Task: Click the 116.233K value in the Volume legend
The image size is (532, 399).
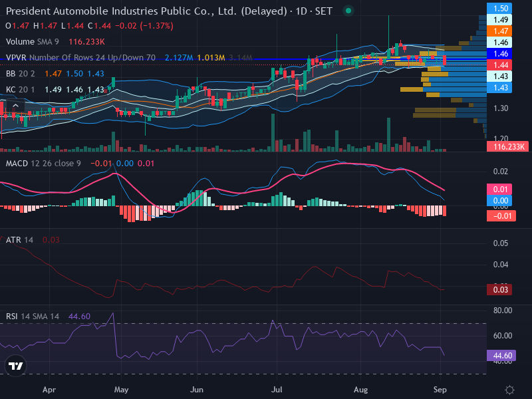Action: (x=86, y=42)
